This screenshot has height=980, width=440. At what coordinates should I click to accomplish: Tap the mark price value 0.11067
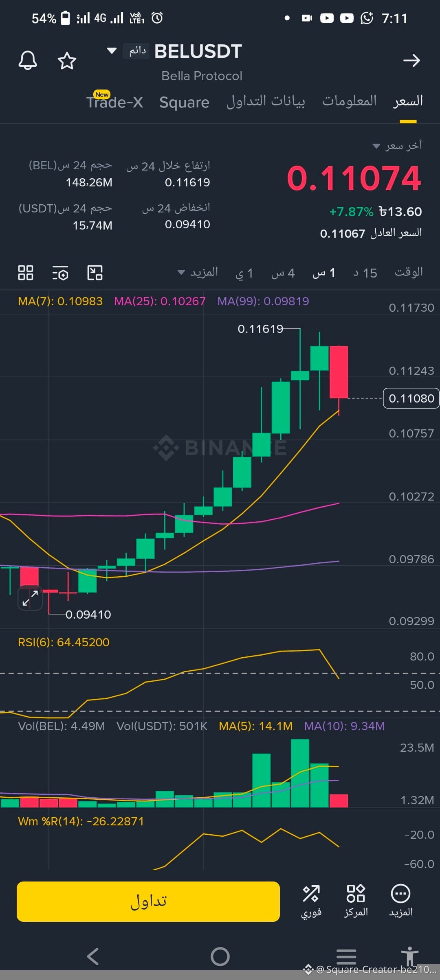tap(342, 234)
